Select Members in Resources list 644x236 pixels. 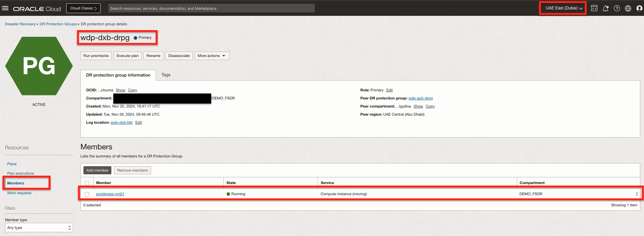16,183
